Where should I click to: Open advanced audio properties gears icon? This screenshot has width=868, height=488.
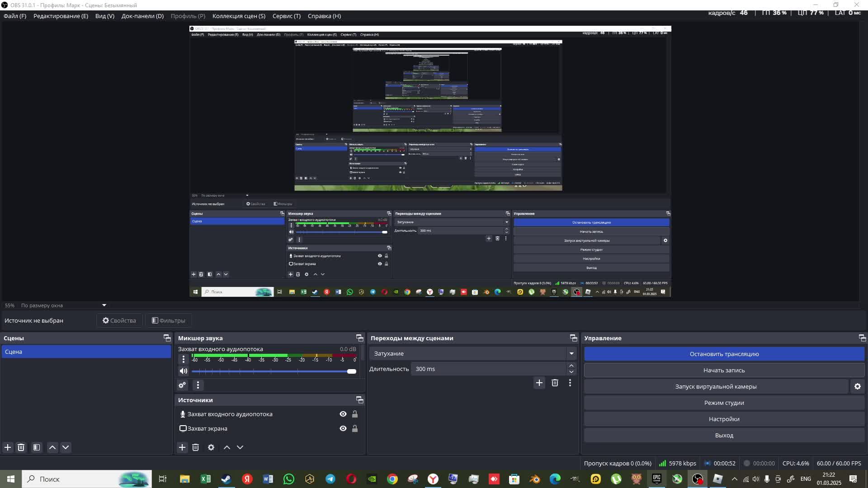click(x=182, y=385)
